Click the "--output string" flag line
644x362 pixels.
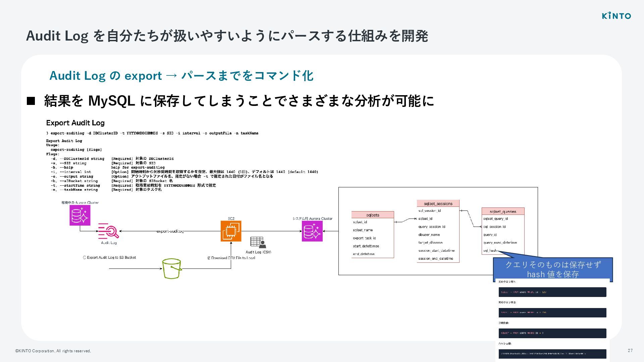tap(162, 176)
